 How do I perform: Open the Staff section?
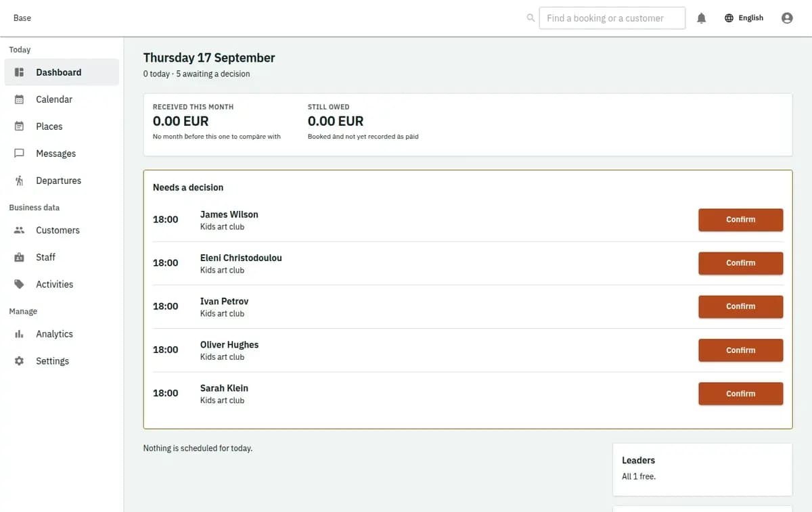pyautogui.click(x=62, y=257)
